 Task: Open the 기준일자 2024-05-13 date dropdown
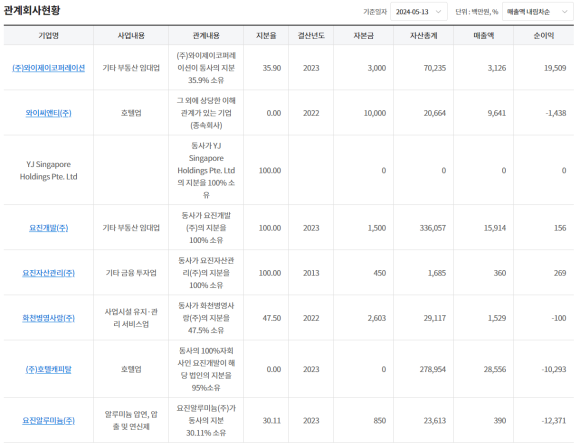(418, 12)
